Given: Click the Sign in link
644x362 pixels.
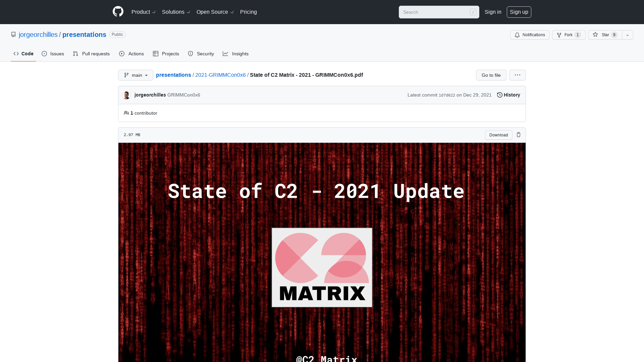Looking at the screenshot, I should tap(493, 12).
